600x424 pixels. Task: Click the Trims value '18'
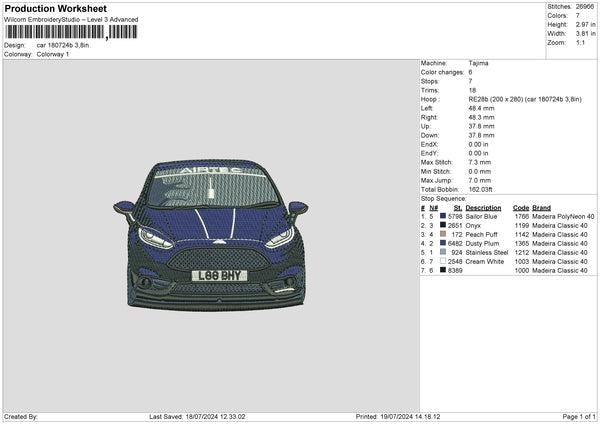click(472, 90)
